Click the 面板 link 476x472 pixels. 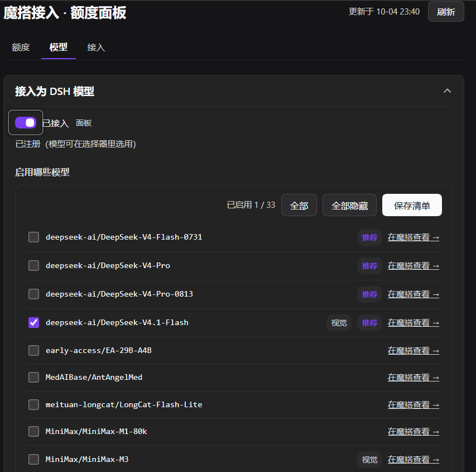[84, 123]
